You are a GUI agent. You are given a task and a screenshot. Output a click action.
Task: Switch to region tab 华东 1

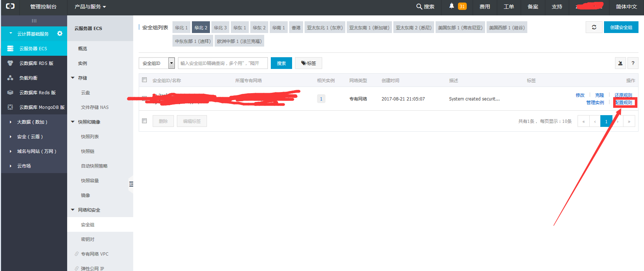click(x=240, y=28)
